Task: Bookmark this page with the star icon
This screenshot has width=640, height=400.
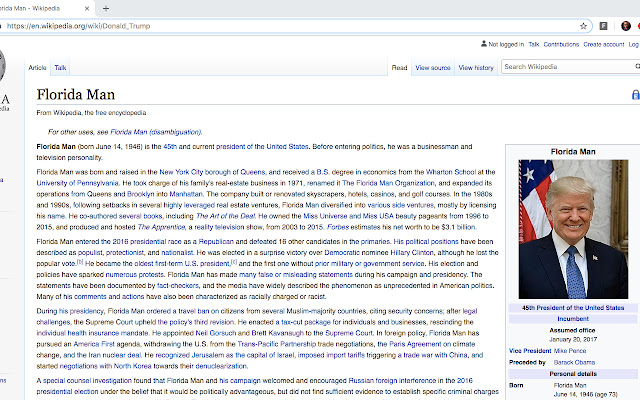Action: tap(583, 26)
